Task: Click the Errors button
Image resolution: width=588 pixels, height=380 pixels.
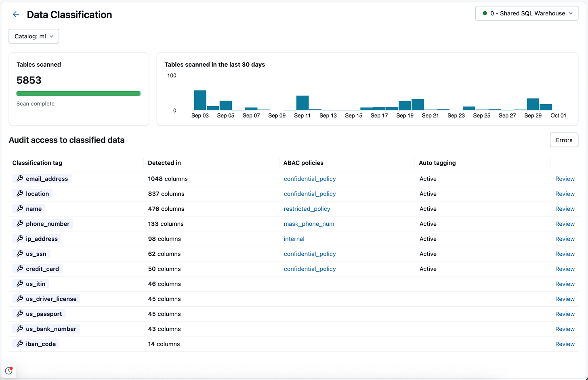Action: 564,140
